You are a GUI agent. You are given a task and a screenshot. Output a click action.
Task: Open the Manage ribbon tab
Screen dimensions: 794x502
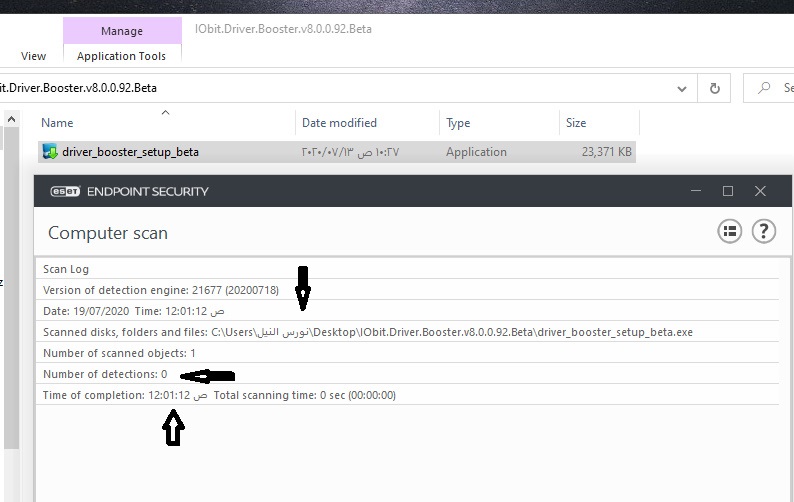click(121, 31)
